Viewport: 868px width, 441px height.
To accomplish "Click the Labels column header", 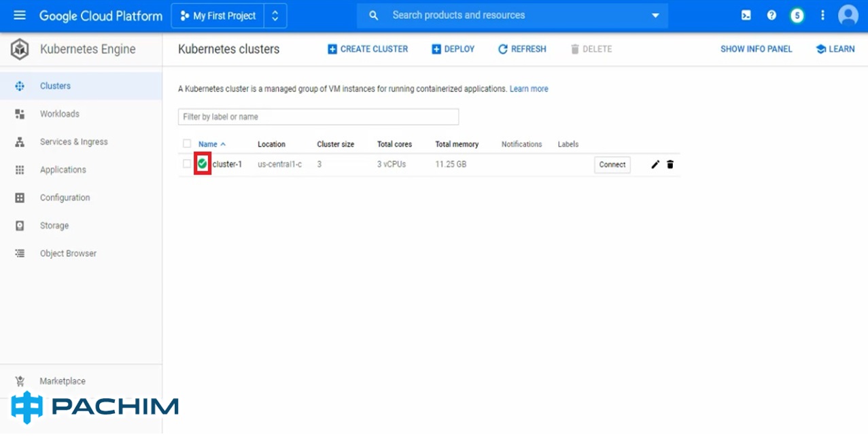I will pos(568,144).
